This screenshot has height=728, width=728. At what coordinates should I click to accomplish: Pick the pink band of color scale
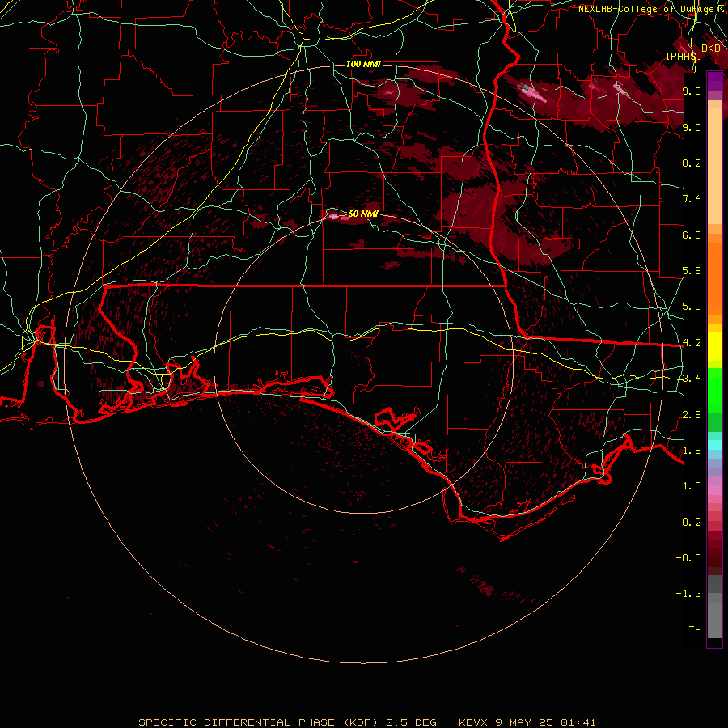714,490
